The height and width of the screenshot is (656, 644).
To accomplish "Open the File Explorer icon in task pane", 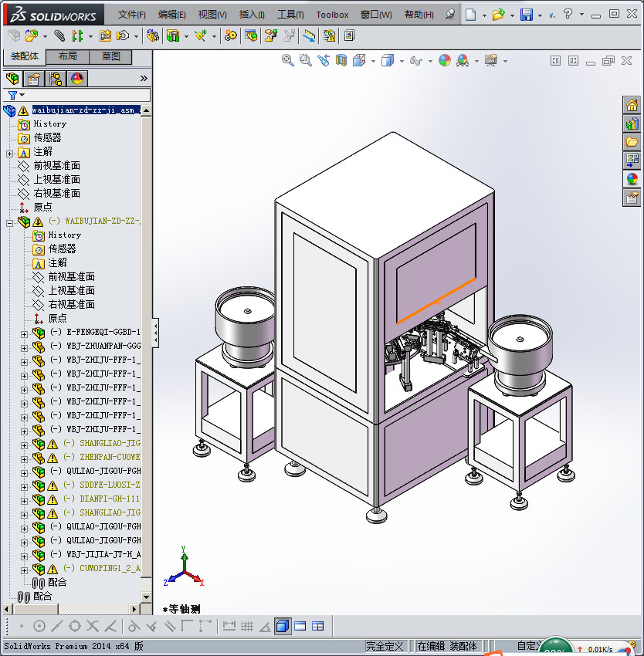I will coord(632,142).
